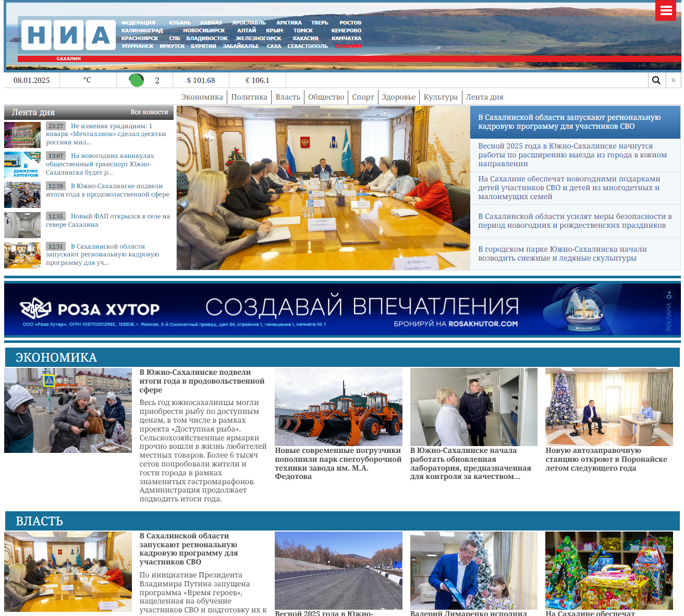
Task: Click the Christmas tree interview photo
Action: click(609, 406)
